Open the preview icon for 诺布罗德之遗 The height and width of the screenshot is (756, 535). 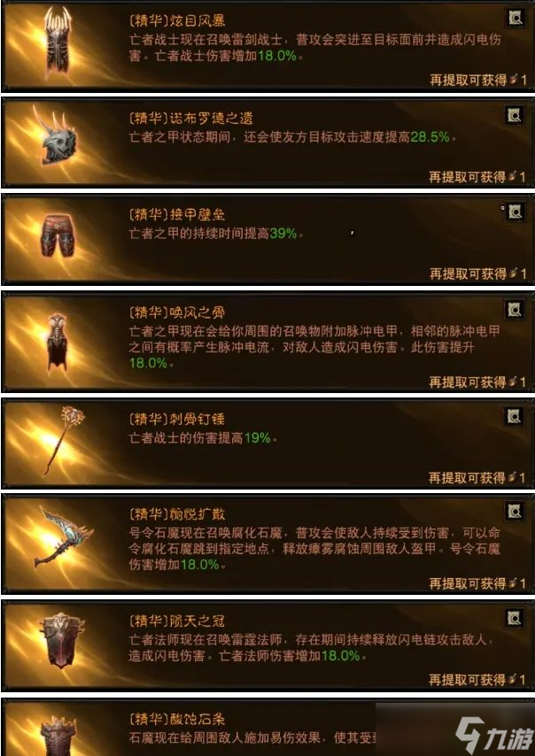(515, 116)
